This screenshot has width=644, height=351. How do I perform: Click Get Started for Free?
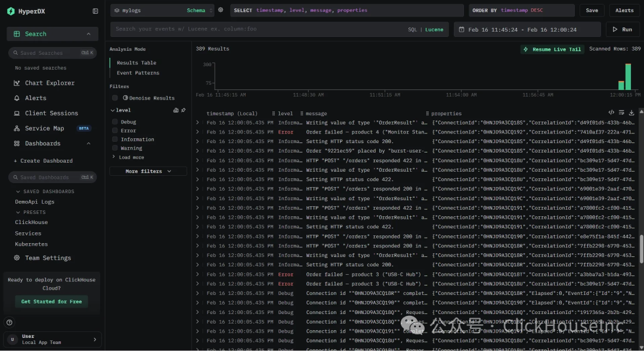[52, 302]
